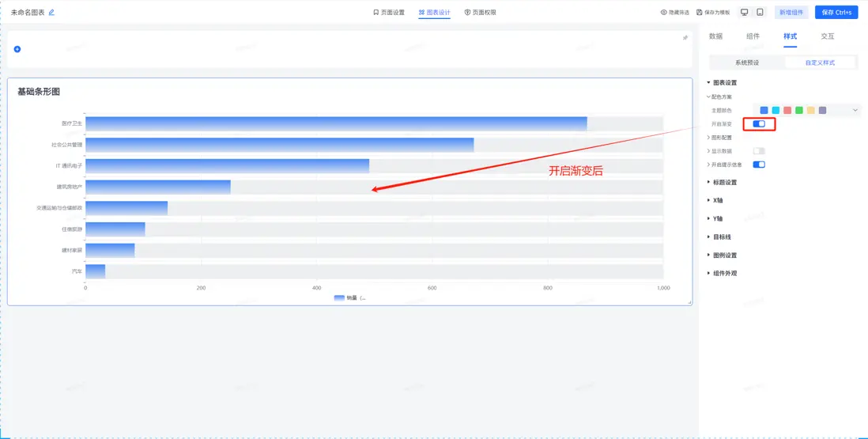Switch to the 组件 panel tab

pos(753,36)
